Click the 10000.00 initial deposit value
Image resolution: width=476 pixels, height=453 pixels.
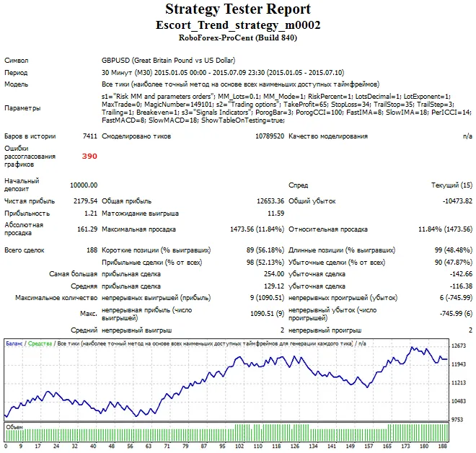pyautogui.click(x=84, y=185)
